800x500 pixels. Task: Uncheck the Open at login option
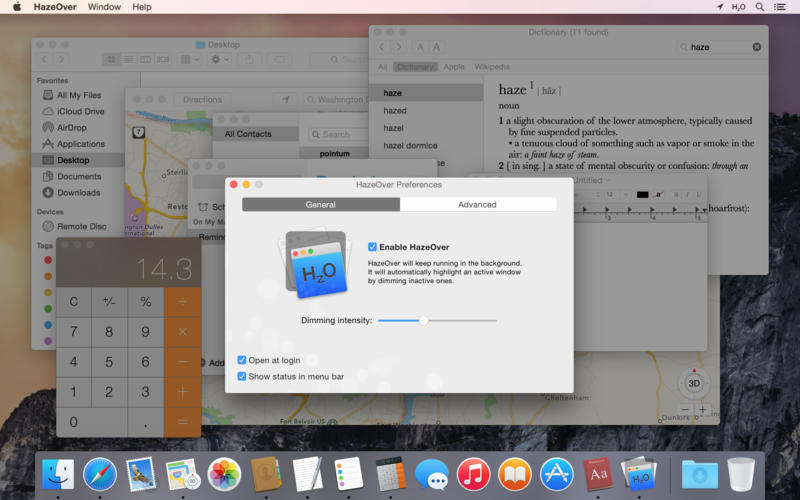coord(242,360)
